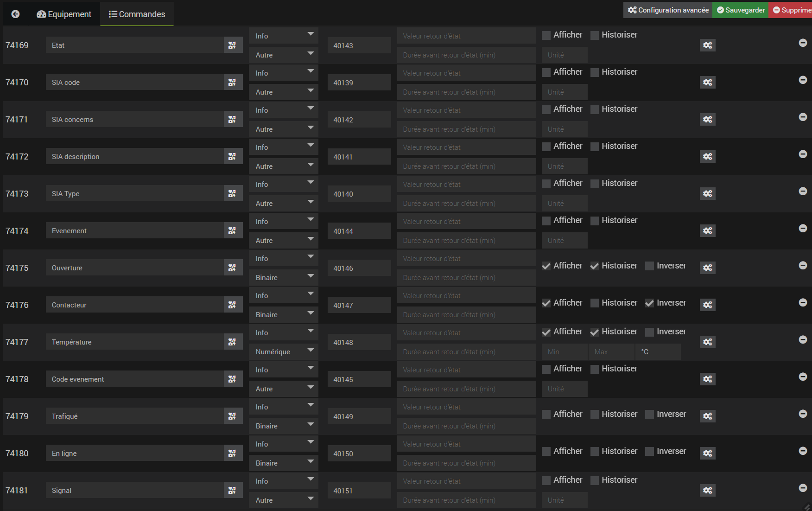Open the Binaire subtype dropdown for Ouverture

tap(284, 277)
